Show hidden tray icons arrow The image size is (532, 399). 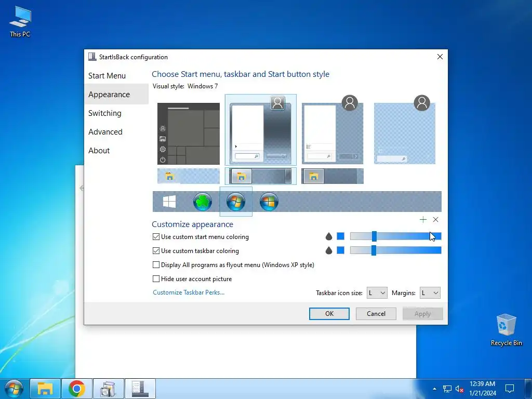pos(434,389)
